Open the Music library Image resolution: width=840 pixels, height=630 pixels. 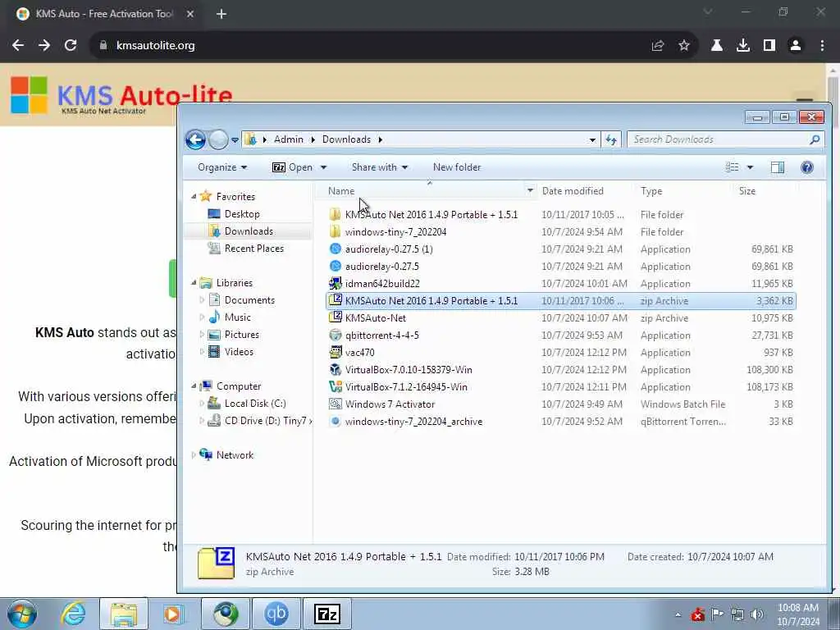point(237,317)
